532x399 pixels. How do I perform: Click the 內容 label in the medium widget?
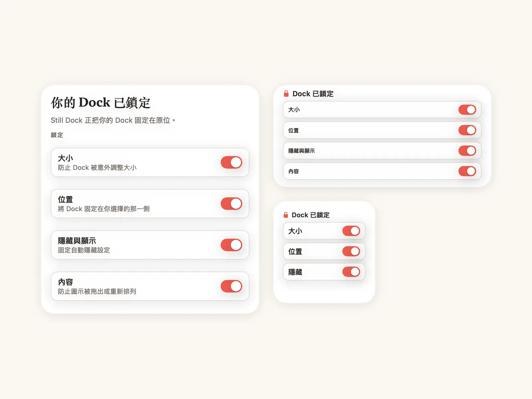294,171
